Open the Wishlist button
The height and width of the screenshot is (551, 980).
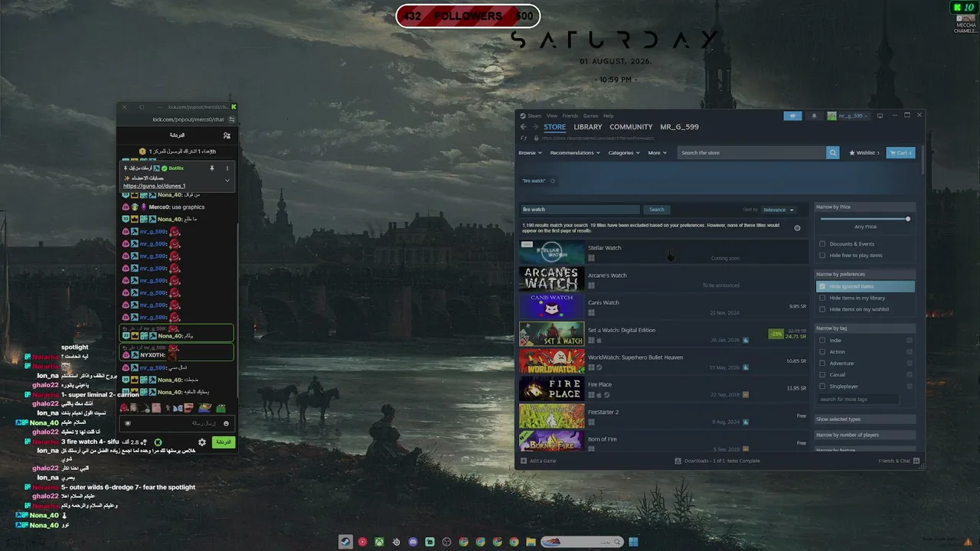click(864, 153)
